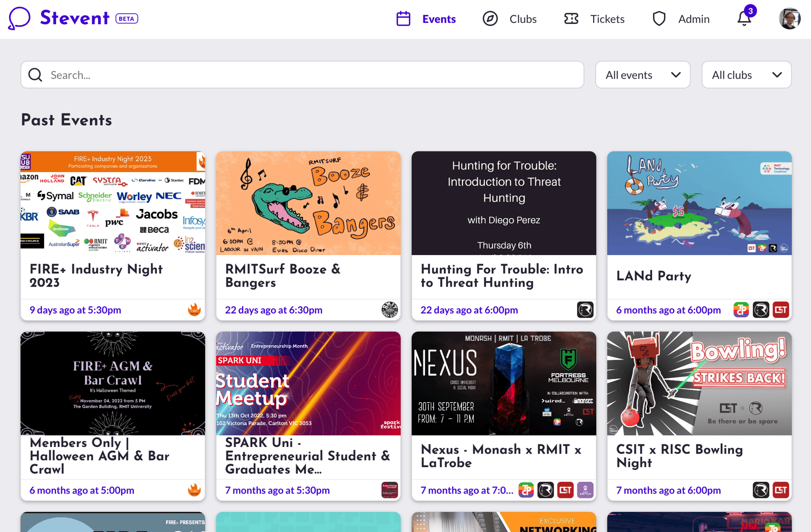811x532 pixels.
Task: Open SPARK Uni Entrepreneurial Student event title
Action: coord(307,456)
